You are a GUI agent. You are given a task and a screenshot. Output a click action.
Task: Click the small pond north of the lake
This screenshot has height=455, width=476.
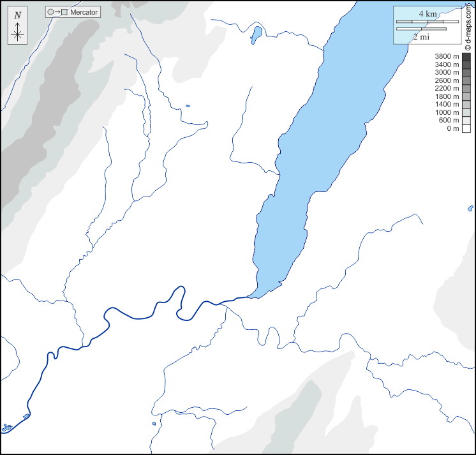257,34
